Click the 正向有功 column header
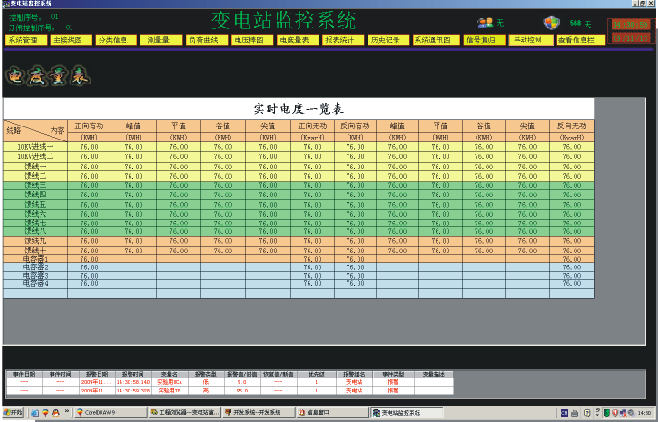This screenshot has width=658, height=422. [x=89, y=128]
